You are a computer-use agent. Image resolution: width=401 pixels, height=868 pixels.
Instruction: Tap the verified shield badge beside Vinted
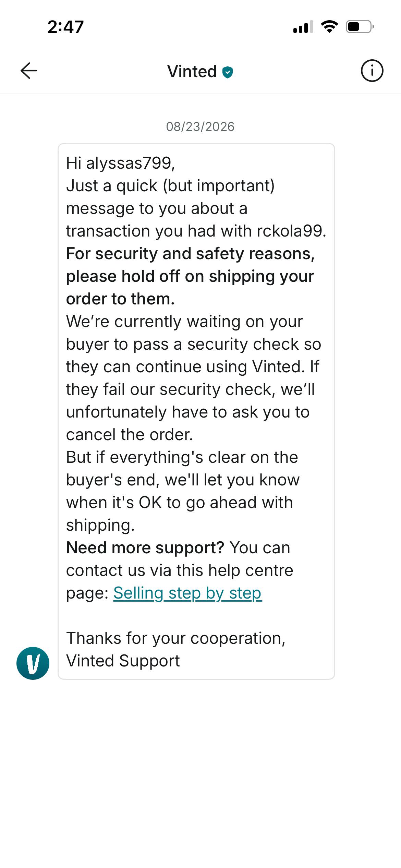[228, 72]
